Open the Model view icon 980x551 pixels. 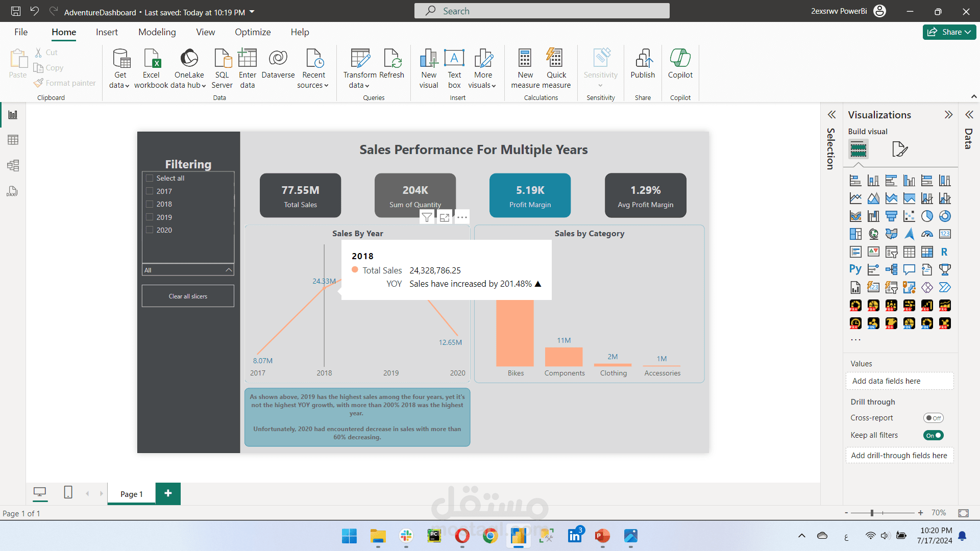(x=13, y=165)
